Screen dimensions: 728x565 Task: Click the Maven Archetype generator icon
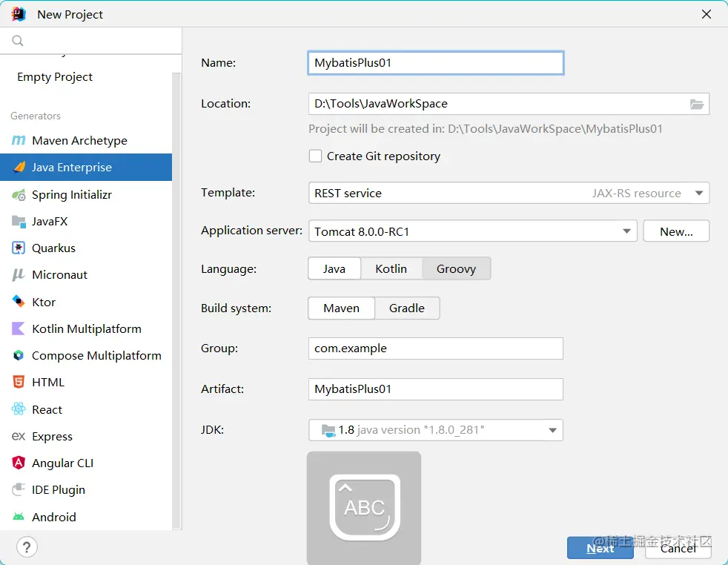19,140
